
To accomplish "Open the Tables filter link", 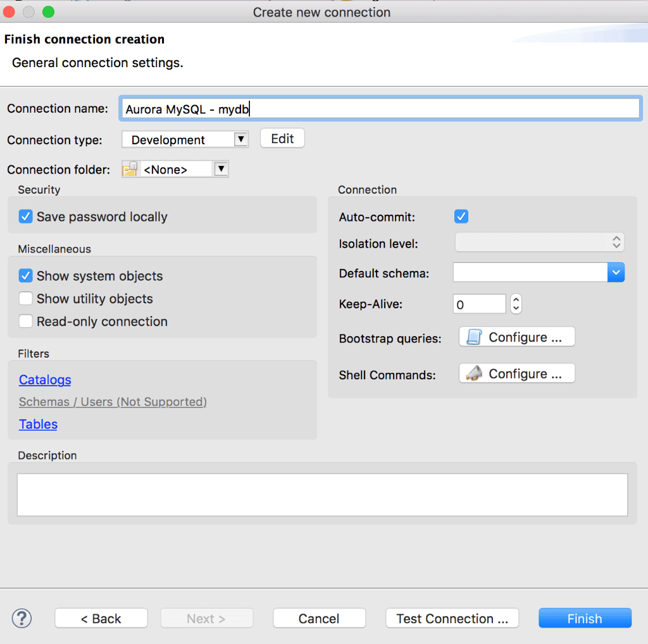I will (38, 424).
